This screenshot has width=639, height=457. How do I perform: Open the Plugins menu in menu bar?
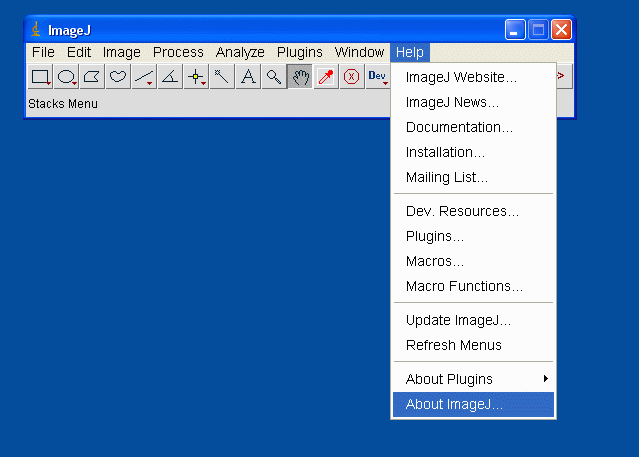pyautogui.click(x=300, y=52)
